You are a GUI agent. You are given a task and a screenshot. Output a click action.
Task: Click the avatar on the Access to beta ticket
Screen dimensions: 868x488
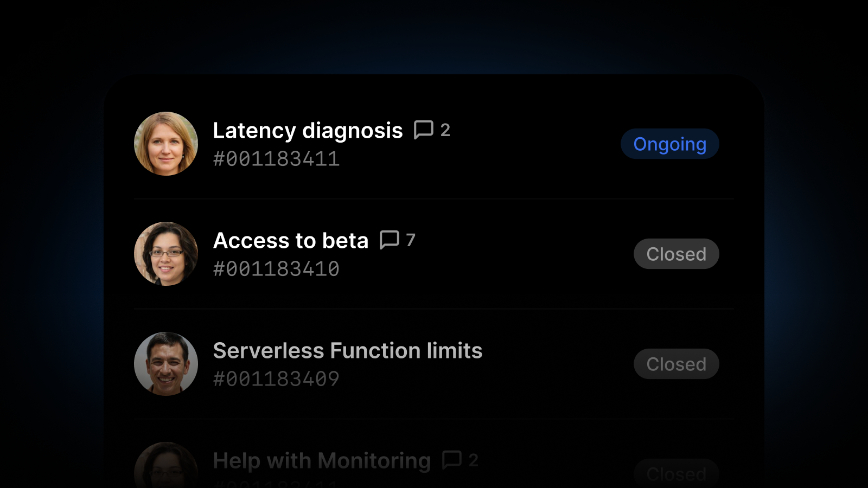click(x=166, y=254)
